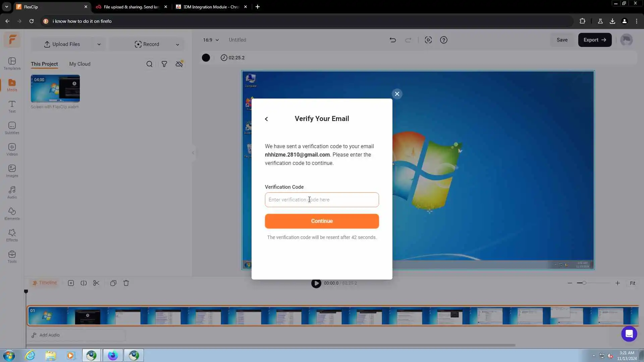Click the split scissors icon in timeline
Screen dimensions: 644x362
(96, 283)
